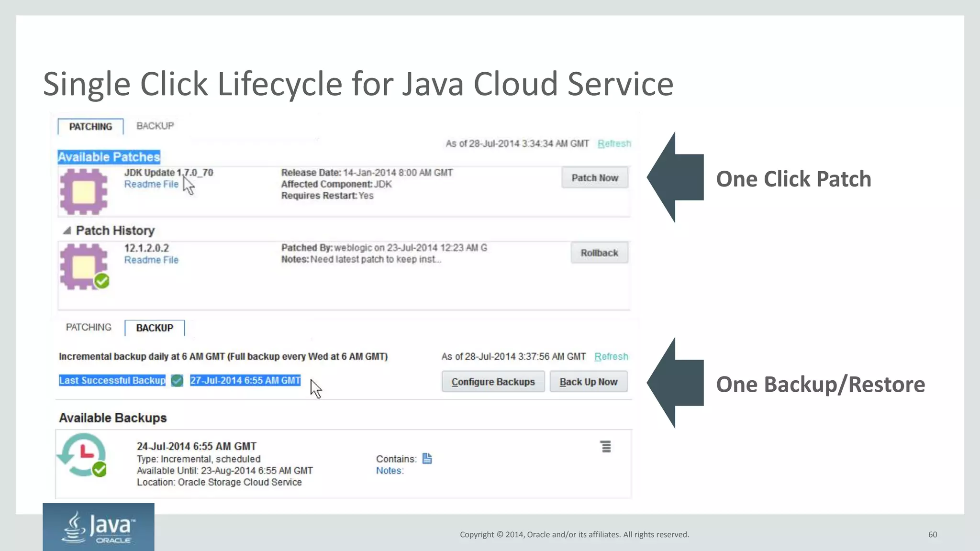Start a backup with Back Up Now
The height and width of the screenshot is (551, 980).
[x=588, y=382]
